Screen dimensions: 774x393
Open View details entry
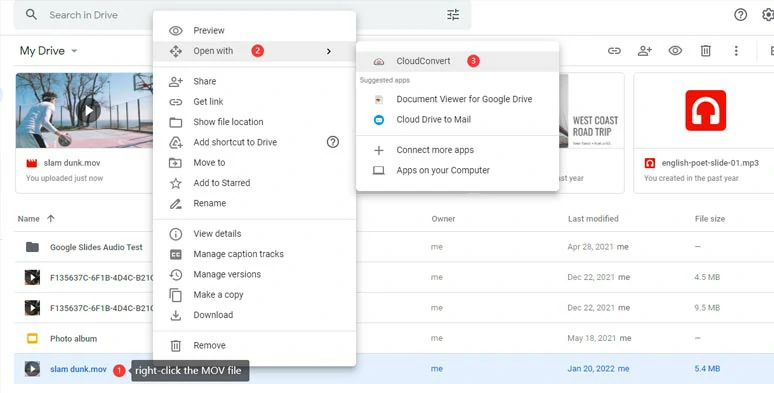pos(254,234)
